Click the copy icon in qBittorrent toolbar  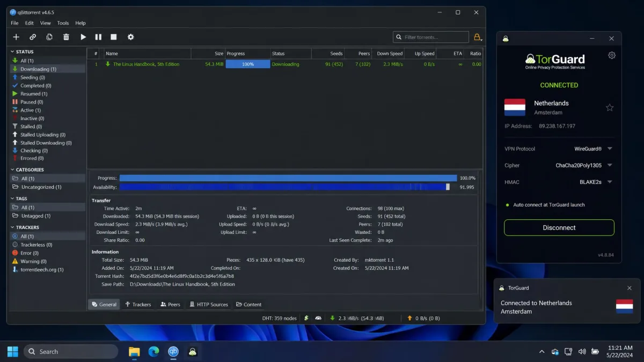(x=49, y=37)
